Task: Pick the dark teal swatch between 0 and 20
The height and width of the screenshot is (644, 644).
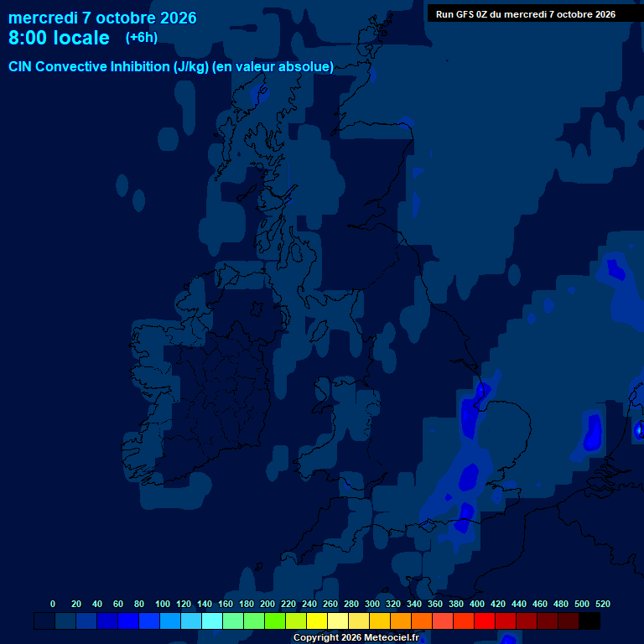Action: pos(65,621)
